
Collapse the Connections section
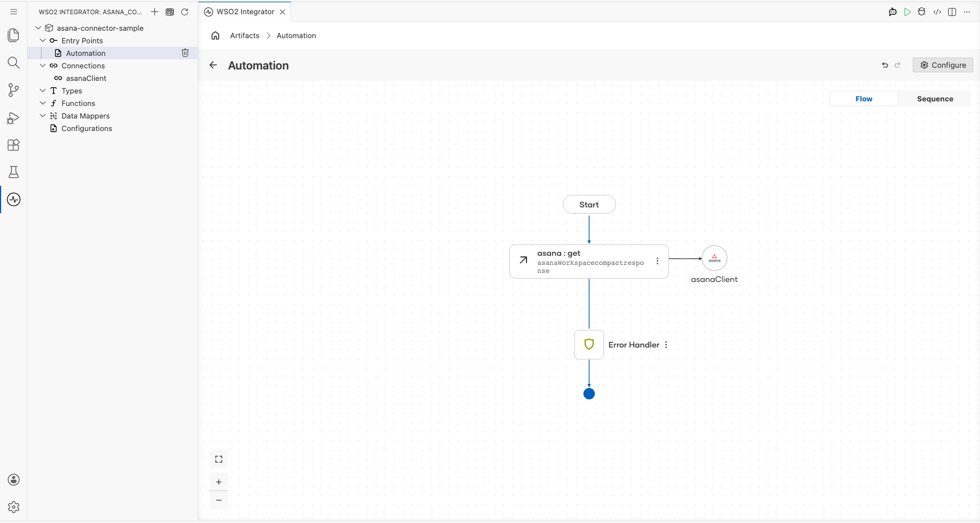[x=43, y=66]
